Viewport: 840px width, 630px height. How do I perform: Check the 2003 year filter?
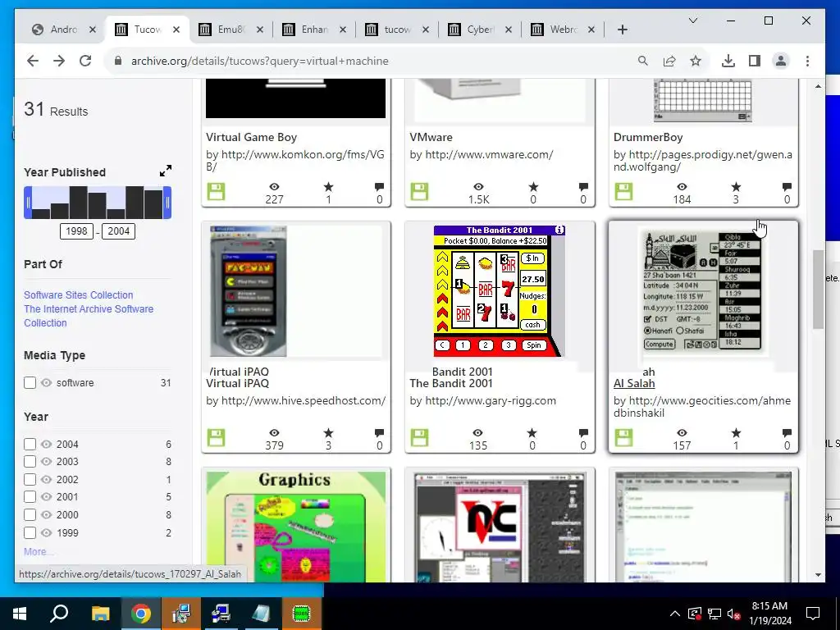click(30, 461)
